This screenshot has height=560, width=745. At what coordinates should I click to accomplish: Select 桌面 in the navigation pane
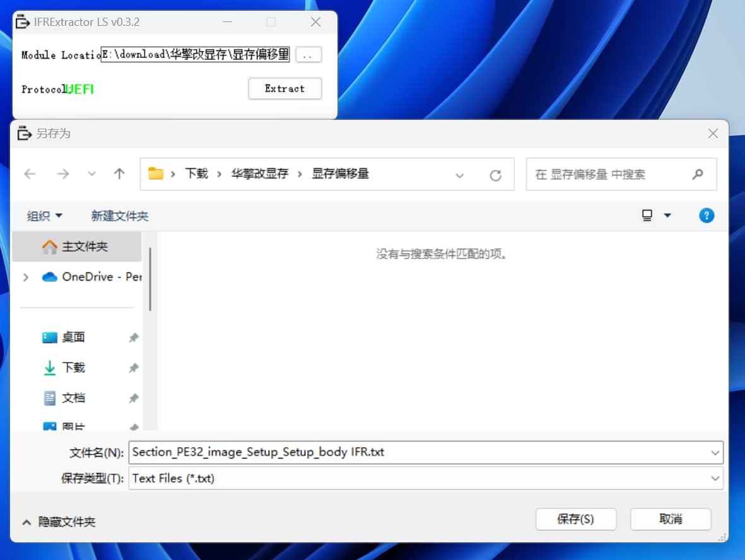pyautogui.click(x=73, y=337)
